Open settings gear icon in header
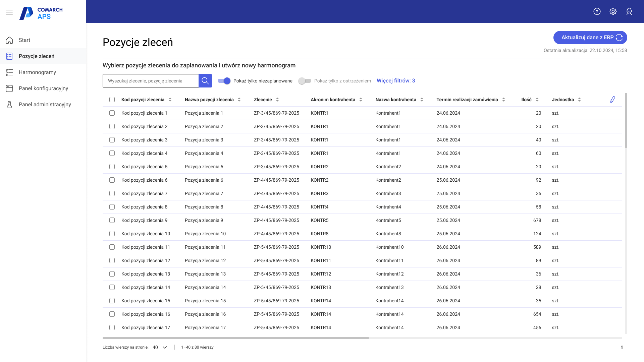 613,11
